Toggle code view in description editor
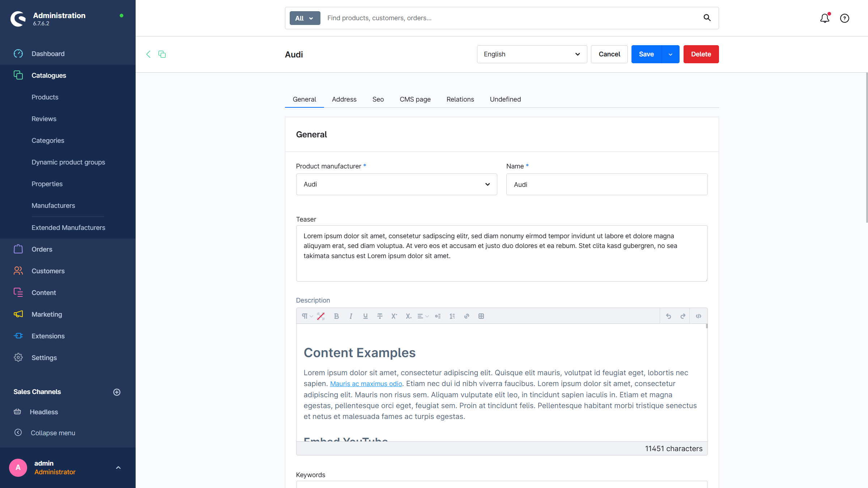Viewport: 868px width, 488px height. tap(698, 316)
